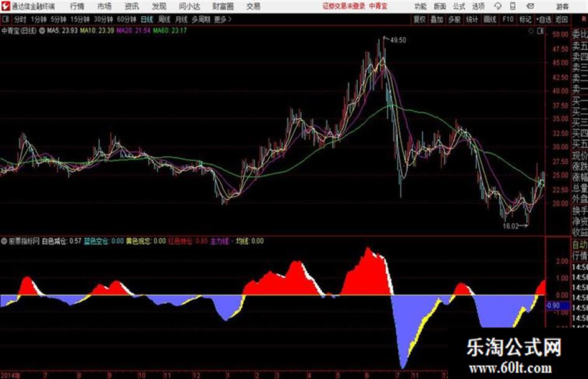Viewport: 588px width, 379px height.
Task: Open the 公式 menu
Action: tap(459, 6)
